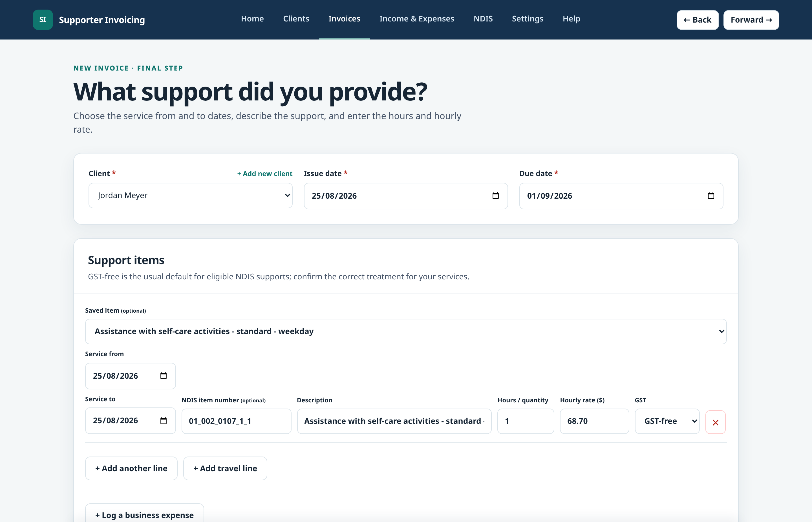The width and height of the screenshot is (812, 522).
Task: Focus the Issue date field 25/08/2026
Action: click(x=406, y=196)
